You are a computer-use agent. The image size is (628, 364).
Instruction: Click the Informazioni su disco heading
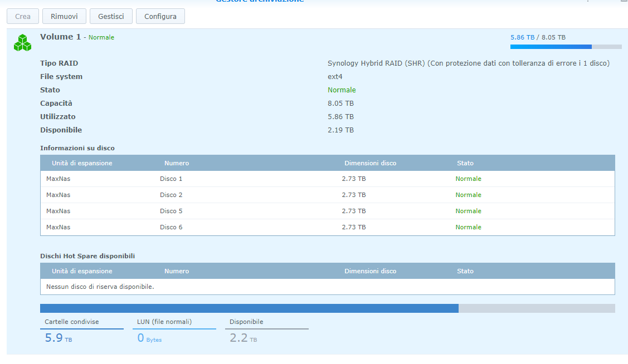click(x=77, y=148)
